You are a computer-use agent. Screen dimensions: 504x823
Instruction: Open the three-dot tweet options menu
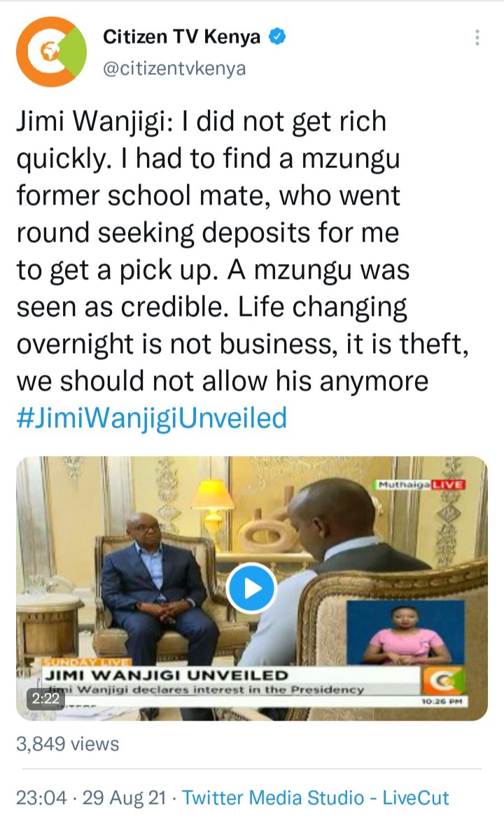477,37
